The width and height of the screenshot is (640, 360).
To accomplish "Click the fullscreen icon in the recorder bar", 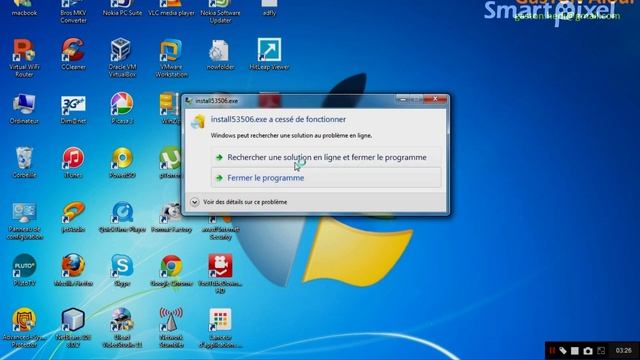I will click(601, 351).
